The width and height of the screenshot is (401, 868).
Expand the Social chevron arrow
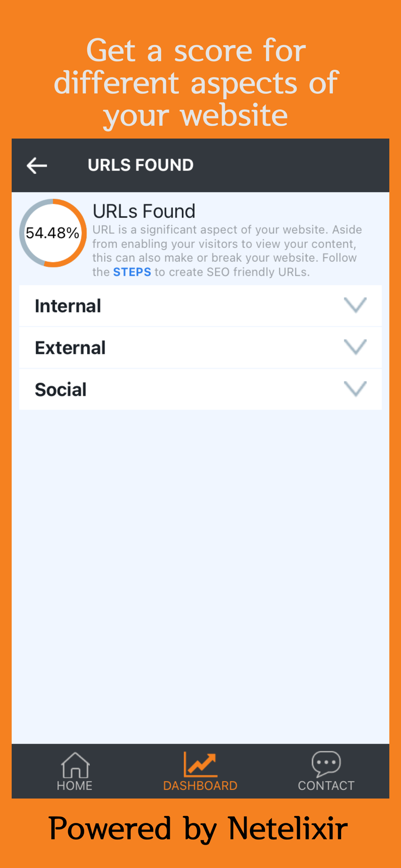[355, 388]
